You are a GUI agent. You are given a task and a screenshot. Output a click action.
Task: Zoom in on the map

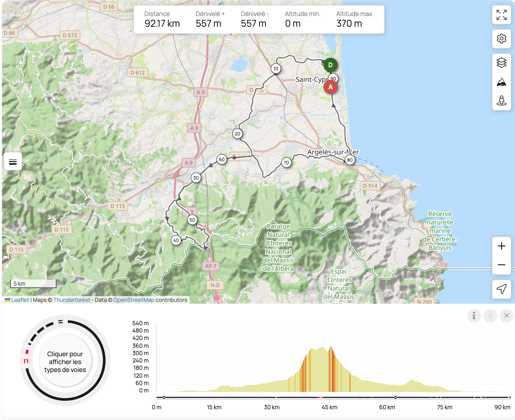501,246
